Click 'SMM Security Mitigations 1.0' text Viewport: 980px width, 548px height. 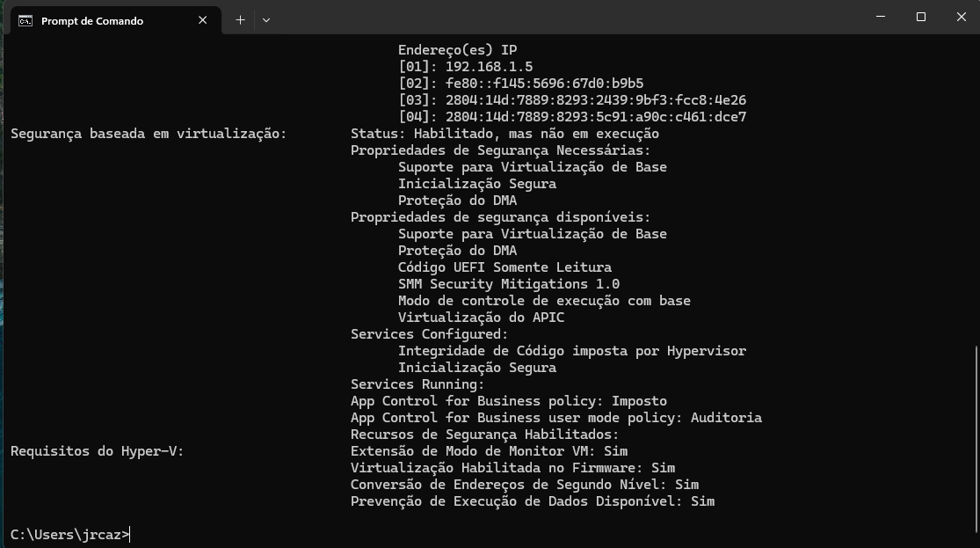509,284
